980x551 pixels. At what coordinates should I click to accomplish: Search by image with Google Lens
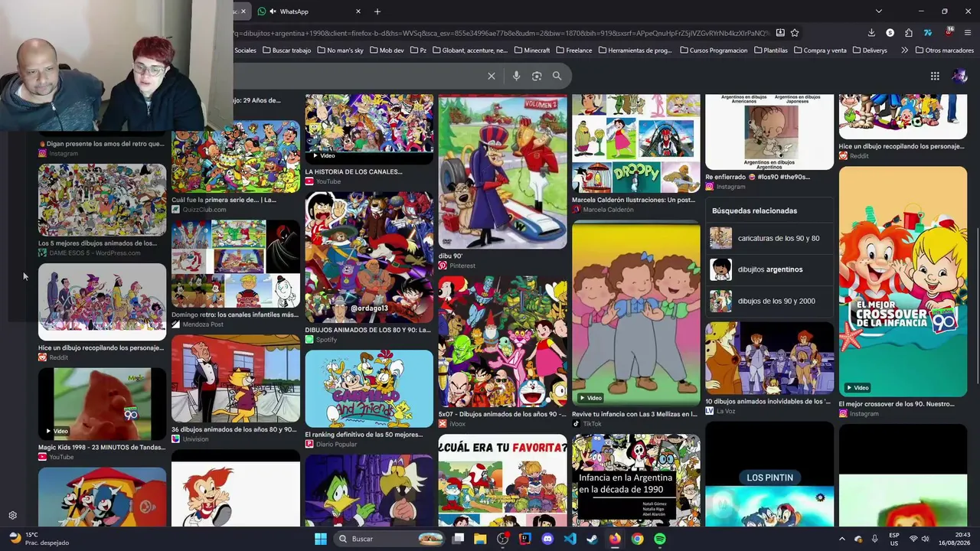537,76
